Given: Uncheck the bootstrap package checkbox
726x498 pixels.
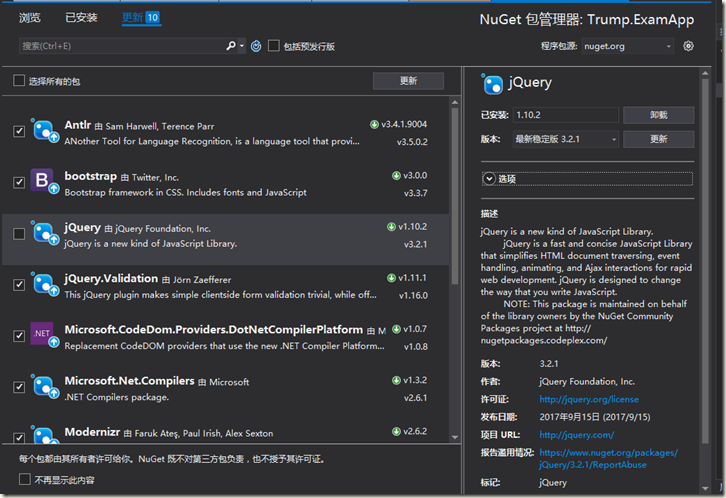Looking at the screenshot, I should pos(19,182).
